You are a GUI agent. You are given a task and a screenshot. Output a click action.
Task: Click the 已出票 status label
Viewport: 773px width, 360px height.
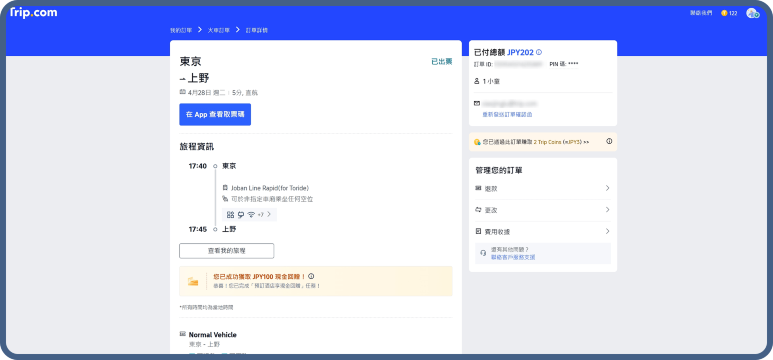click(x=441, y=62)
